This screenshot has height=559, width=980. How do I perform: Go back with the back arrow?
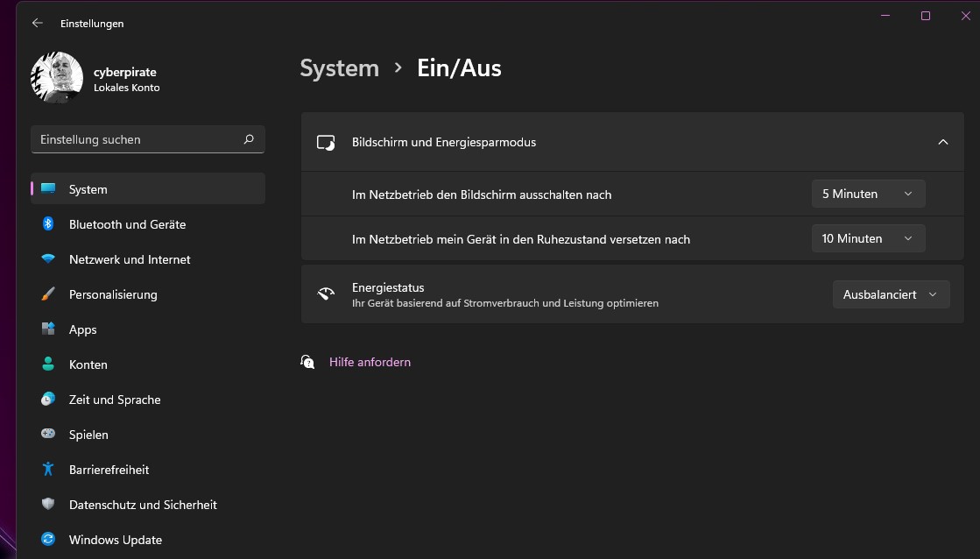(x=38, y=24)
